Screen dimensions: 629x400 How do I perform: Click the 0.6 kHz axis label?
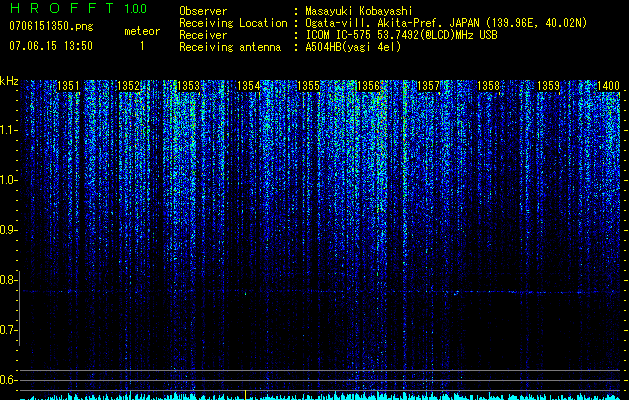tap(8, 380)
